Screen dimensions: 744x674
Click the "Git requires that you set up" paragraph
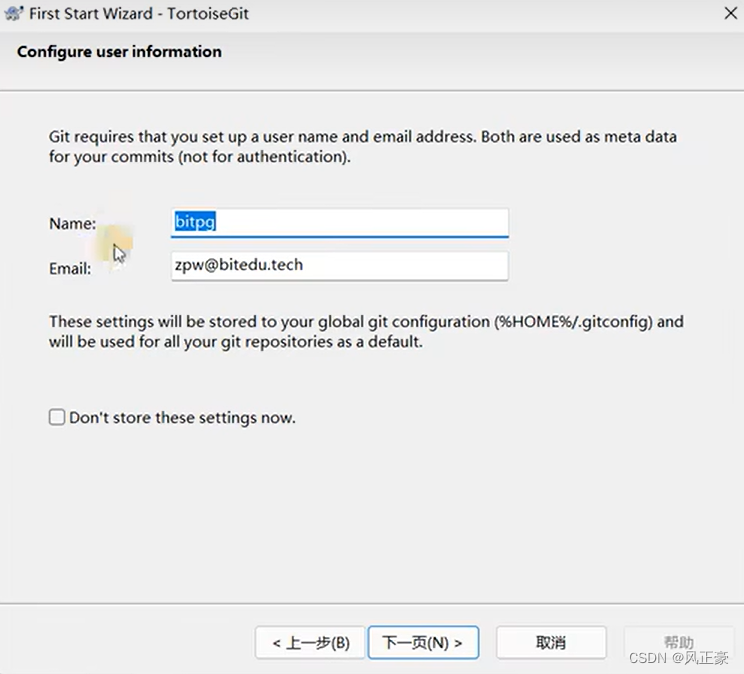(x=363, y=146)
